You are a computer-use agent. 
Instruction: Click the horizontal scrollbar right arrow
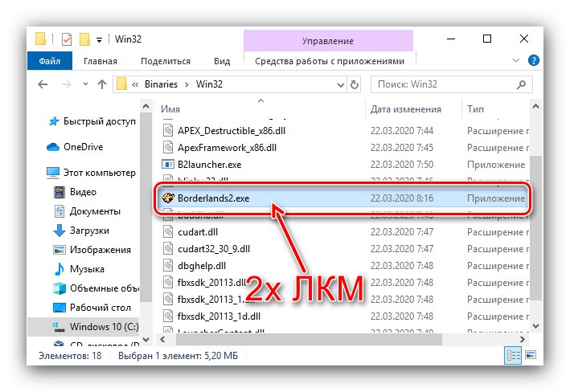[x=523, y=340]
